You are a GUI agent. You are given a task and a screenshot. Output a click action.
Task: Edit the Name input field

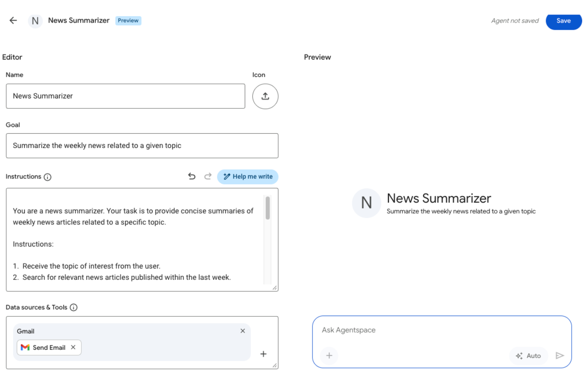coord(125,96)
